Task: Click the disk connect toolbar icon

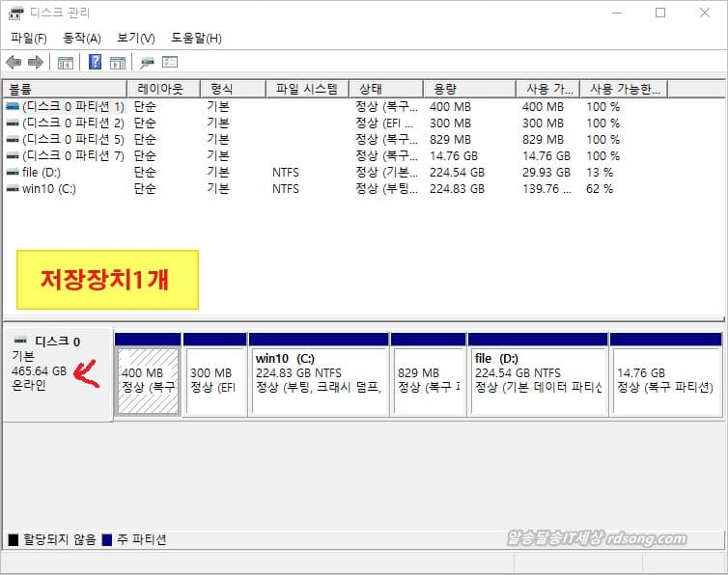Action: [x=147, y=63]
